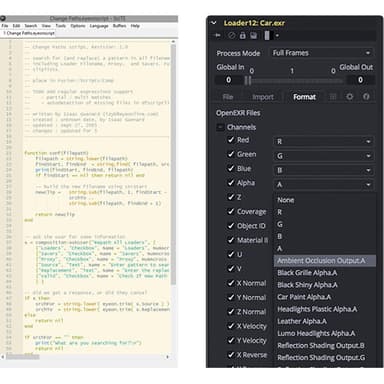
Task: Open the Process Mode dropdown showing Full Frames
Action: [x=322, y=53]
